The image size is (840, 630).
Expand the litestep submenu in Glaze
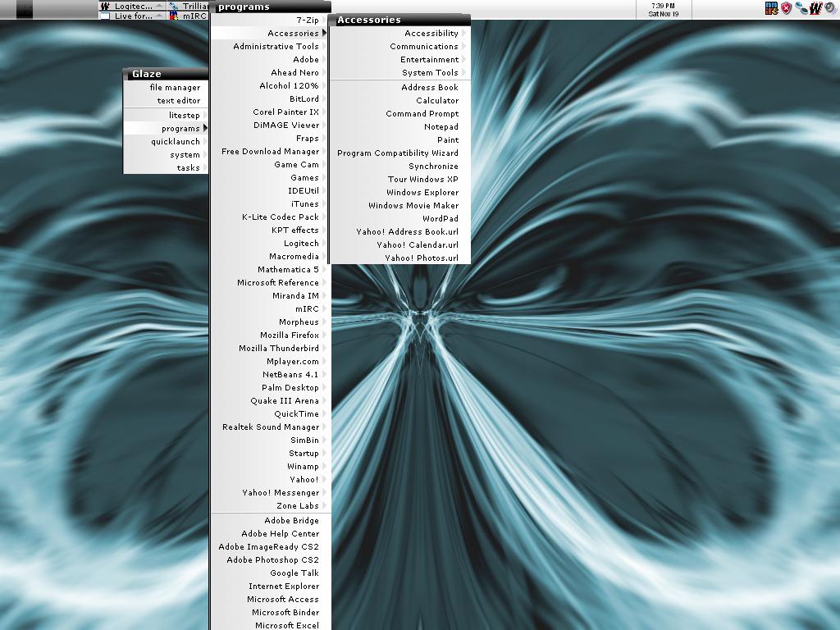pos(166,115)
